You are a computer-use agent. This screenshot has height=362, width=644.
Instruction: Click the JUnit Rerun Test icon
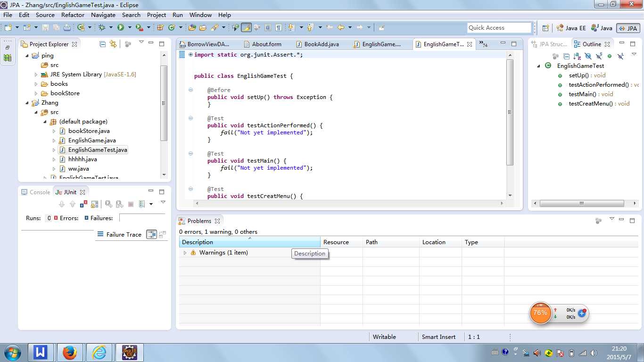pyautogui.click(x=108, y=204)
